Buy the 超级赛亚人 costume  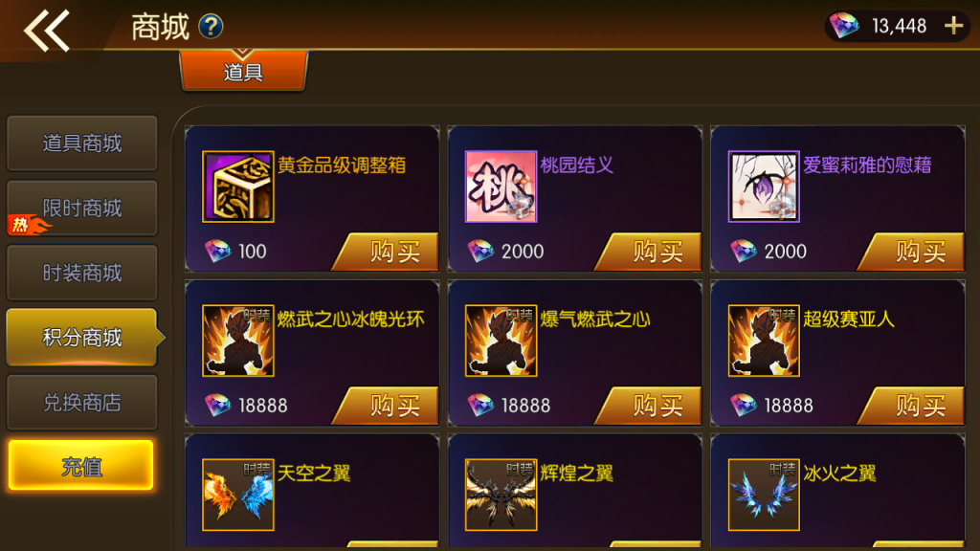(x=912, y=406)
